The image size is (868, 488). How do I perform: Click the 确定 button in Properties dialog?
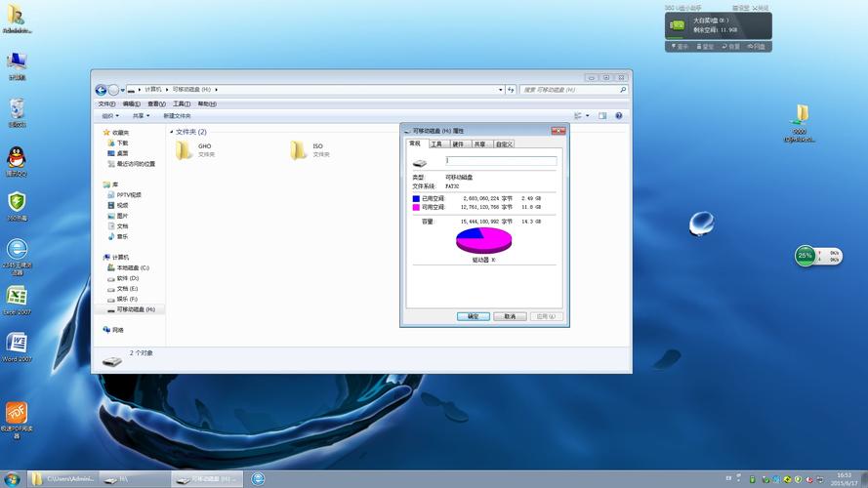point(473,316)
